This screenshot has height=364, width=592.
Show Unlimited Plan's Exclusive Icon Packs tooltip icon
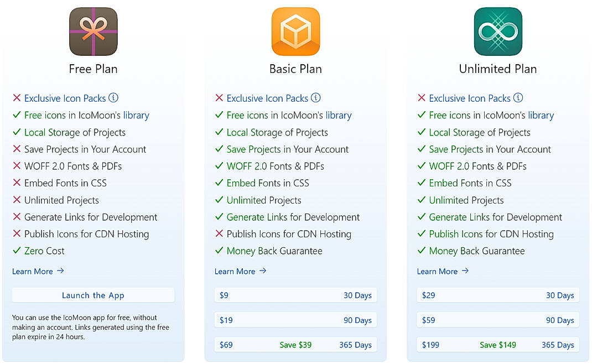(518, 97)
